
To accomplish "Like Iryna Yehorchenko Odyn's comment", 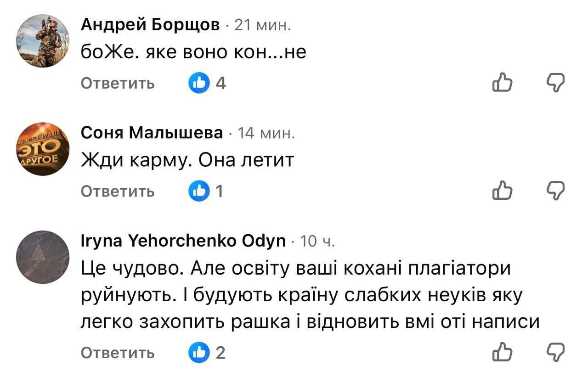I will [502, 352].
